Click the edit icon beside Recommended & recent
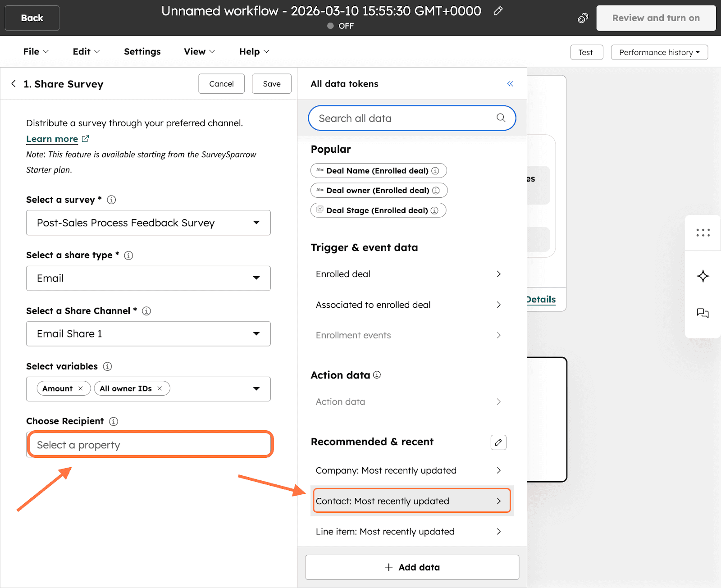The width and height of the screenshot is (721, 588). click(498, 442)
